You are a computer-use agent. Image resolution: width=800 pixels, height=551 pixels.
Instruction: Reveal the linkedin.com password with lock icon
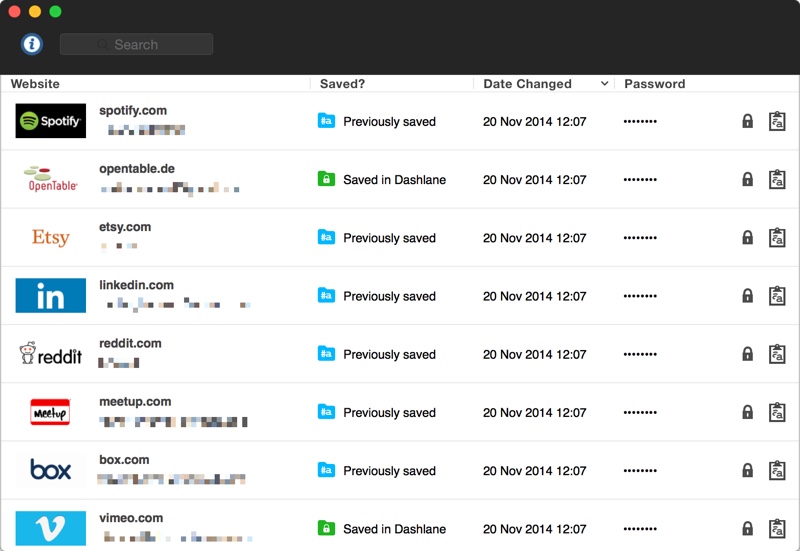pos(747,296)
